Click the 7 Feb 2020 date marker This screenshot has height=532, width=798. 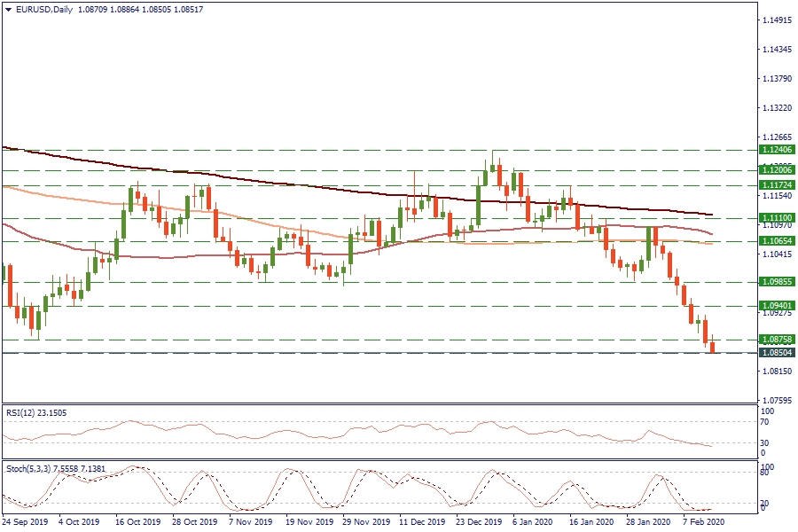704,523
